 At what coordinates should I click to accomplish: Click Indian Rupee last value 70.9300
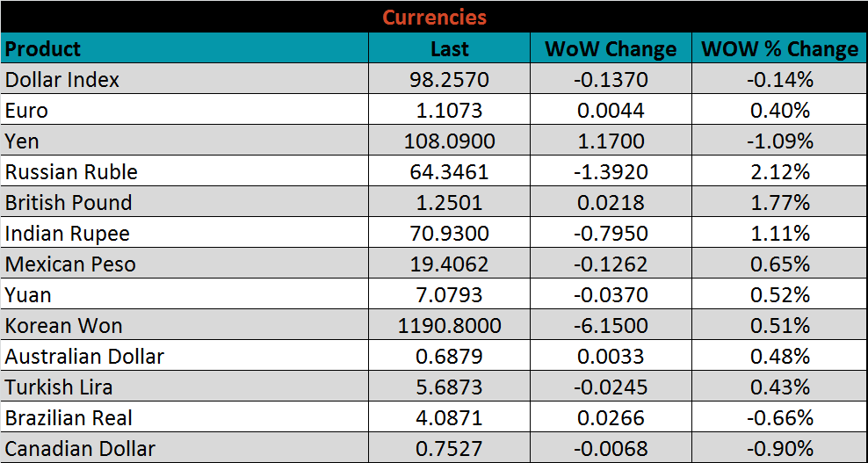(449, 234)
